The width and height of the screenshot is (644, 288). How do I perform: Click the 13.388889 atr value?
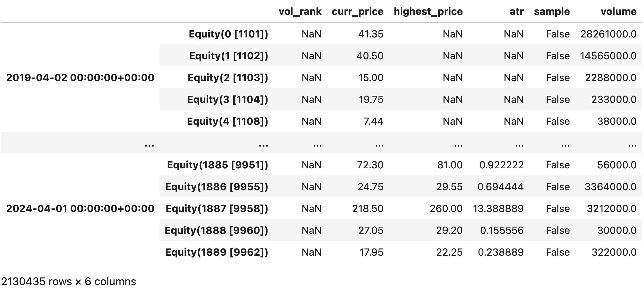[x=498, y=208]
